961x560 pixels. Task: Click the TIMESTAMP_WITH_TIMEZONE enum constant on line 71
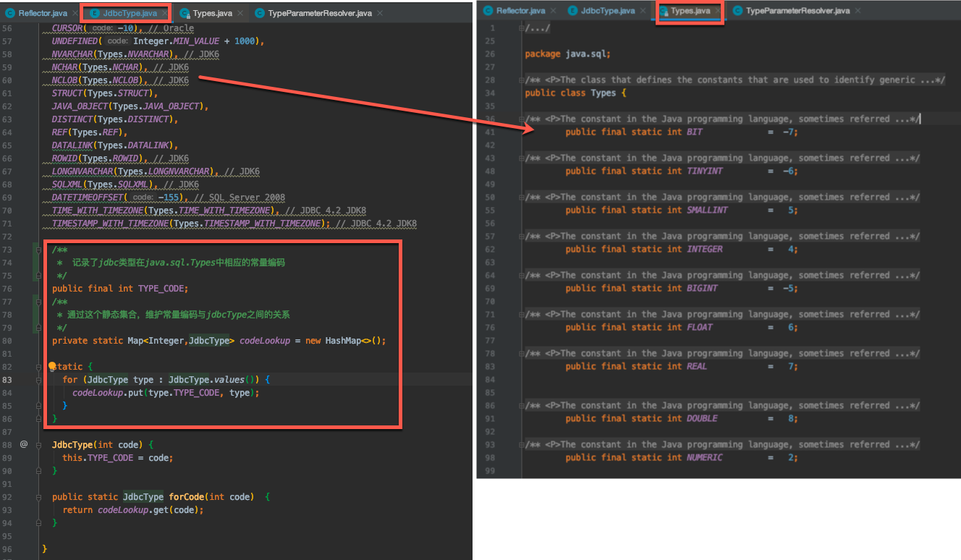click(111, 224)
